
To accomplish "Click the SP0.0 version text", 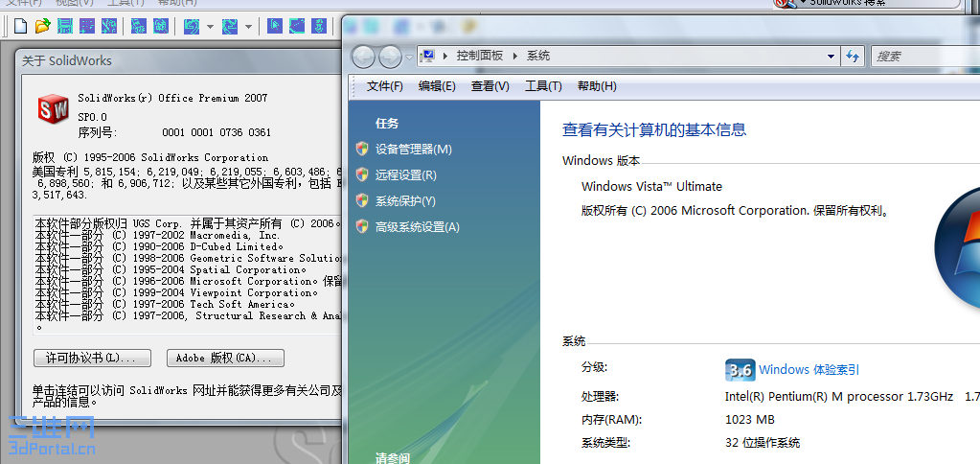I will [x=93, y=116].
